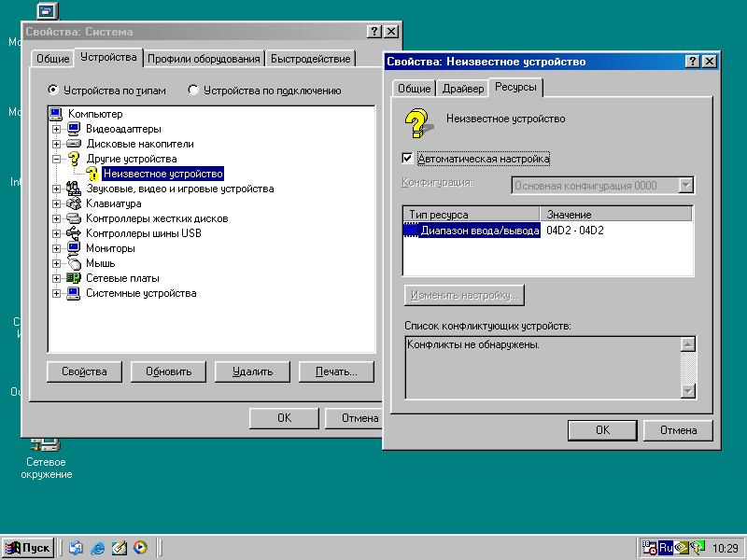747x560 pixels.
Task: Click the NVIDIA tray icon
Action: click(x=682, y=548)
